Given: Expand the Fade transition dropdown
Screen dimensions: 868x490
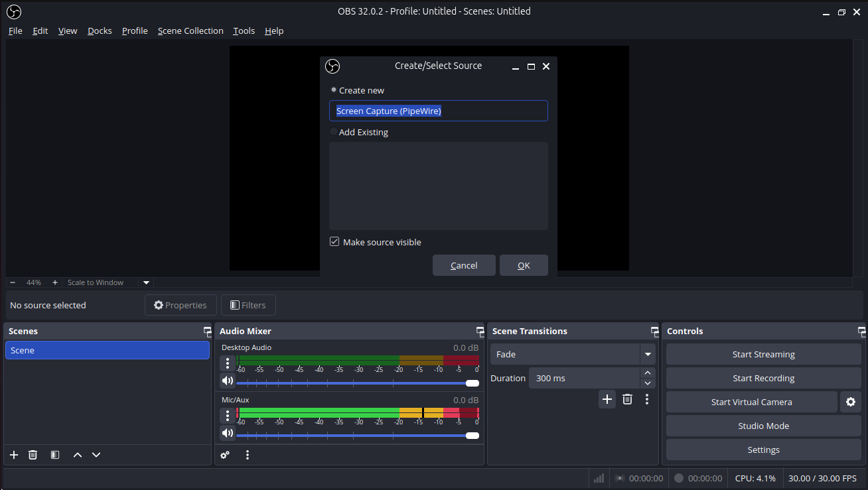Looking at the screenshot, I should pos(648,354).
